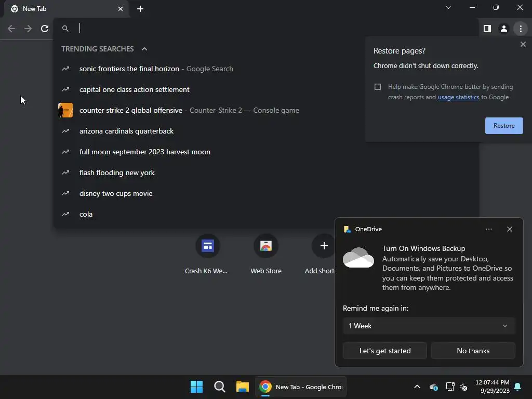Viewport: 532px width, 399px height.
Task: Open the Chrome side panel
Action: click(487, 29)
